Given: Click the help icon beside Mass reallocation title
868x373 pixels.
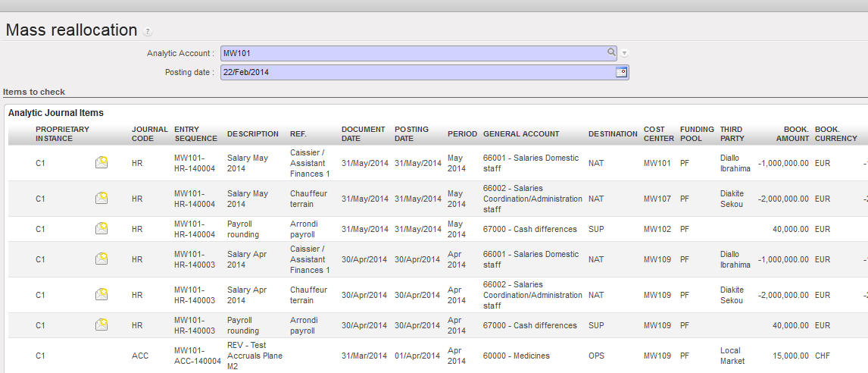Looking at the screenshot, I should tap(148, 32).
